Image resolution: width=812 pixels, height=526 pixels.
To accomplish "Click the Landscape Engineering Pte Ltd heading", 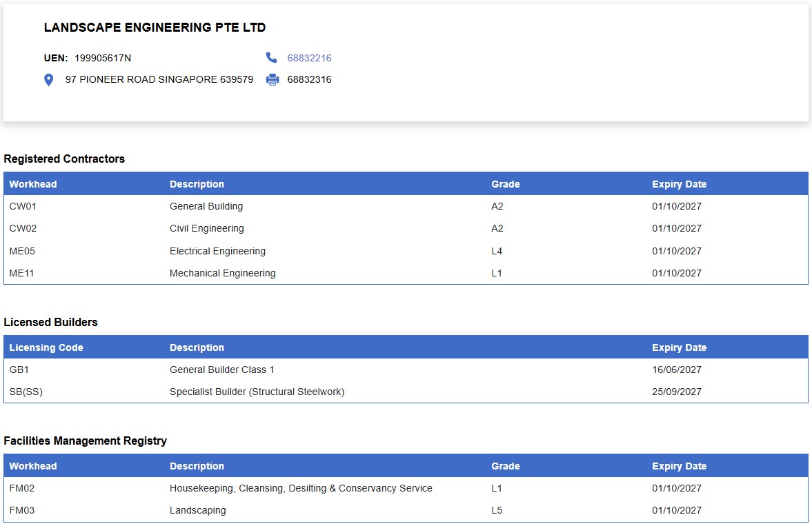I will 155,28.
